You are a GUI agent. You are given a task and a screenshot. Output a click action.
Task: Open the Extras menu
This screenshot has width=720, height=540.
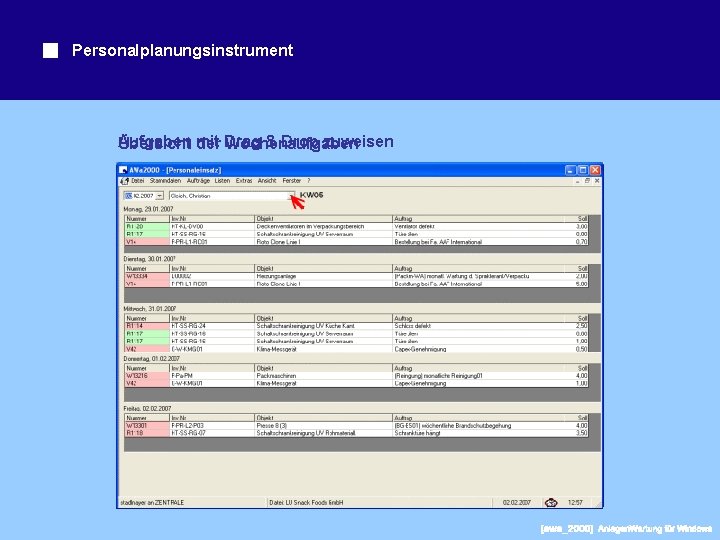[x=244, y=181]
